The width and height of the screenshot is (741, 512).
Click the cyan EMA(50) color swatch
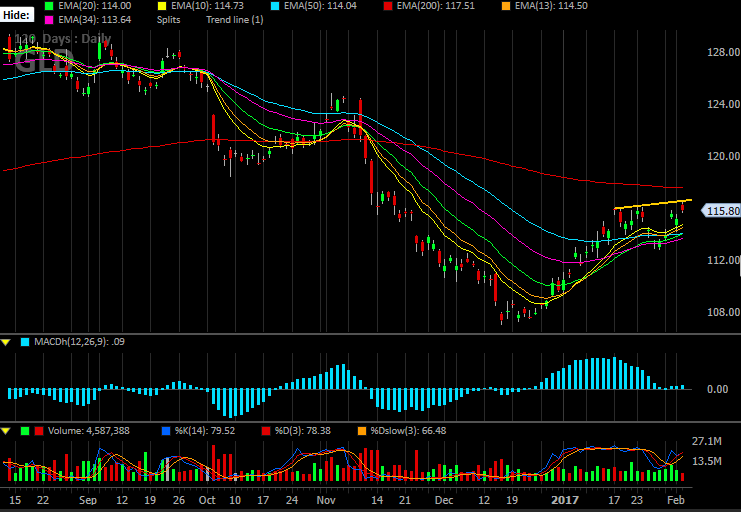[275, 6]
